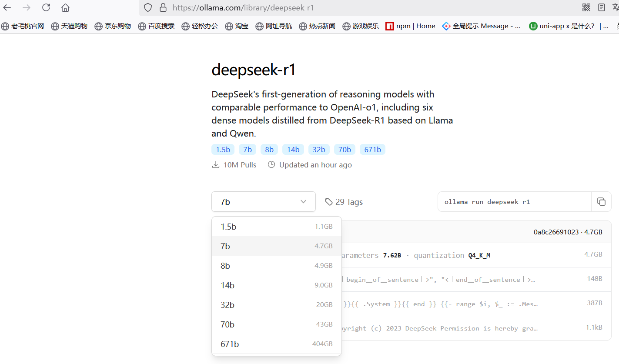This screenshot has height=364, width=619.
Task: Click the 7b blue tag badge
Action: click(x=248, y=150)
